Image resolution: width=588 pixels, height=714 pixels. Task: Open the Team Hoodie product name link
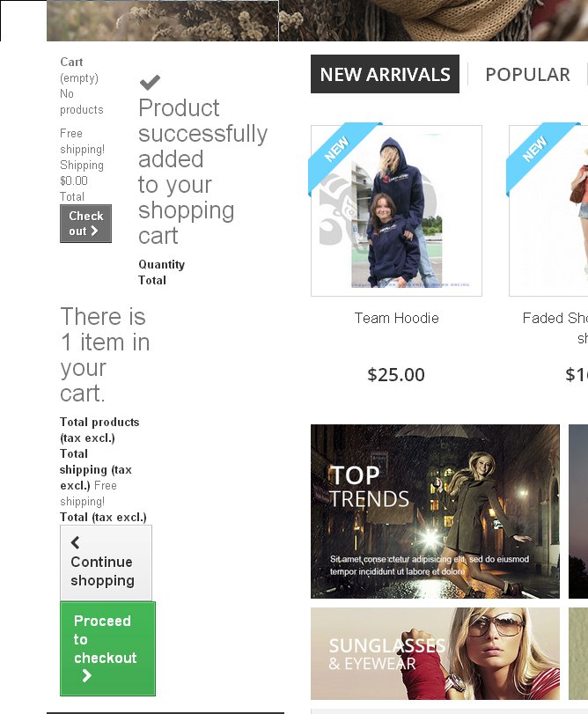pos(396,318)
